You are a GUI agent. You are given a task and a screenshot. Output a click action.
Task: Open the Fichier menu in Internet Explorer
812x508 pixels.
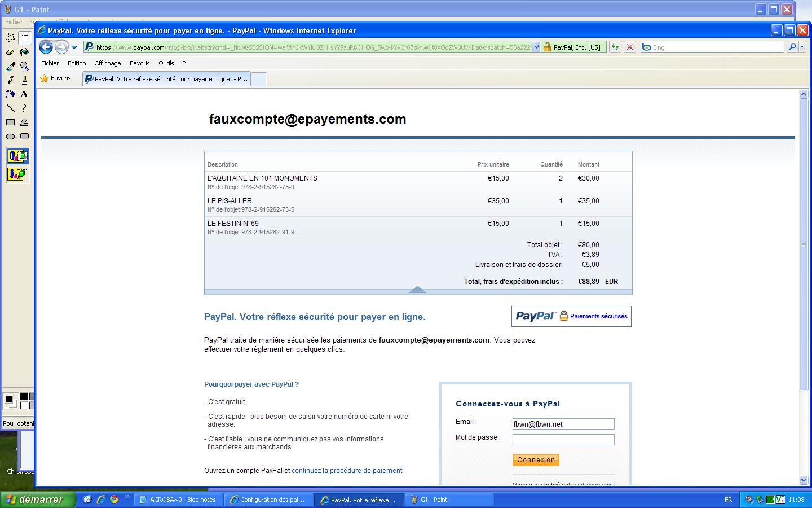[x=50, y=63]
